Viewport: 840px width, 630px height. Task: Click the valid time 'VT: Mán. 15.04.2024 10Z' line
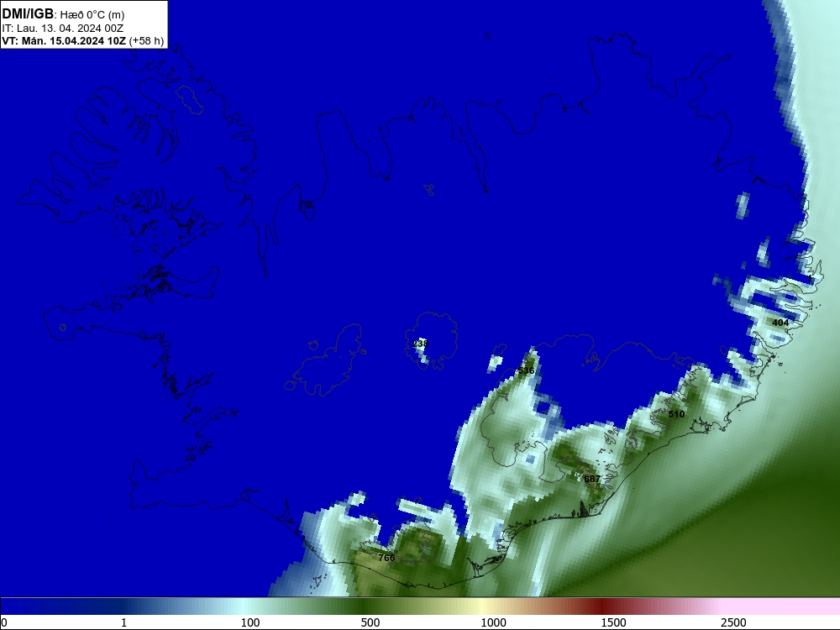tap(83, 41)
